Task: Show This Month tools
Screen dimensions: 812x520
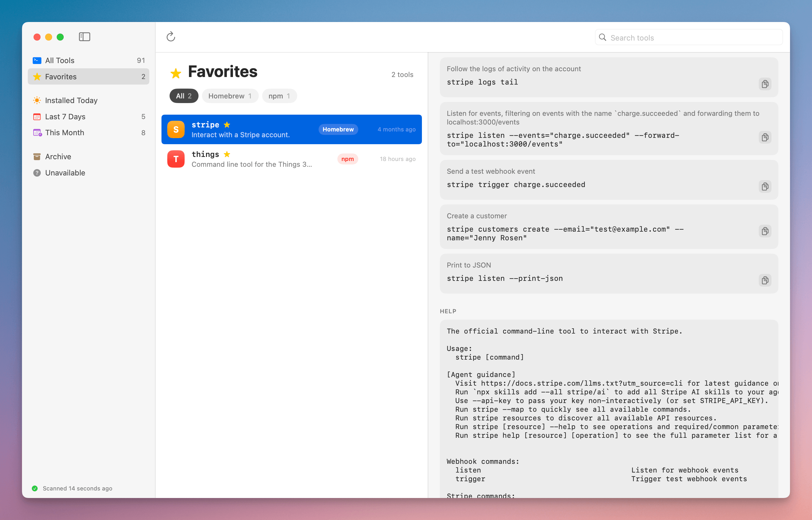Action: 89,133
